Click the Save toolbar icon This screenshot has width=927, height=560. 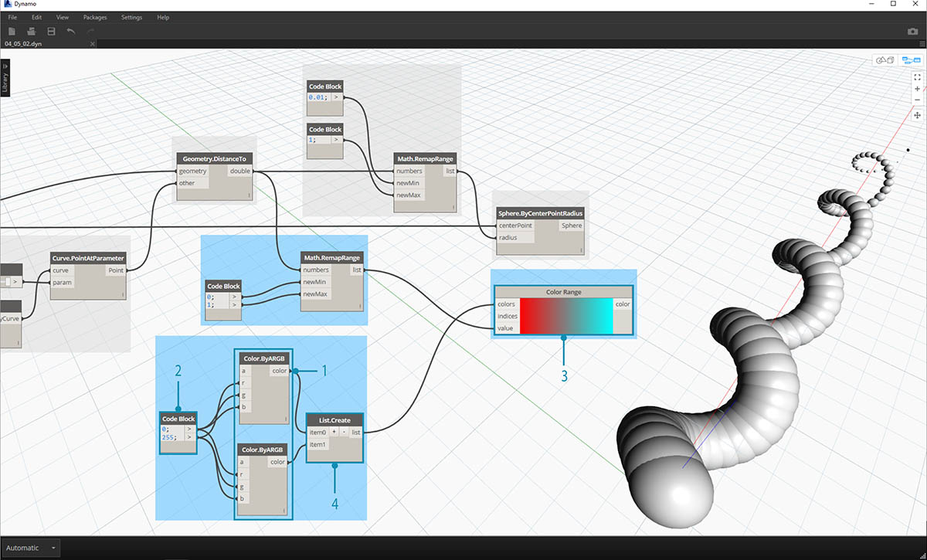click(x=51, y=31)
